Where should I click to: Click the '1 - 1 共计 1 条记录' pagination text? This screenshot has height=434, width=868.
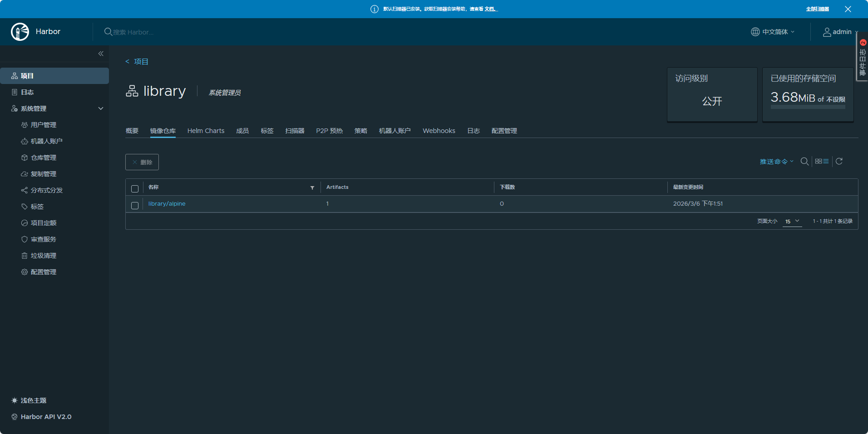[833, 222]
